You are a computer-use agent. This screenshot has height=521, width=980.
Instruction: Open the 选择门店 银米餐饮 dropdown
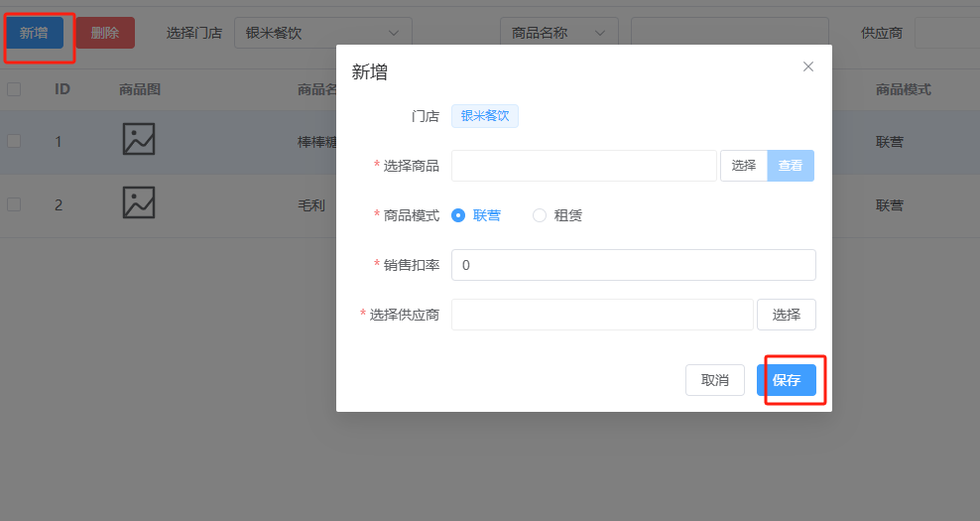pos(322,33)
